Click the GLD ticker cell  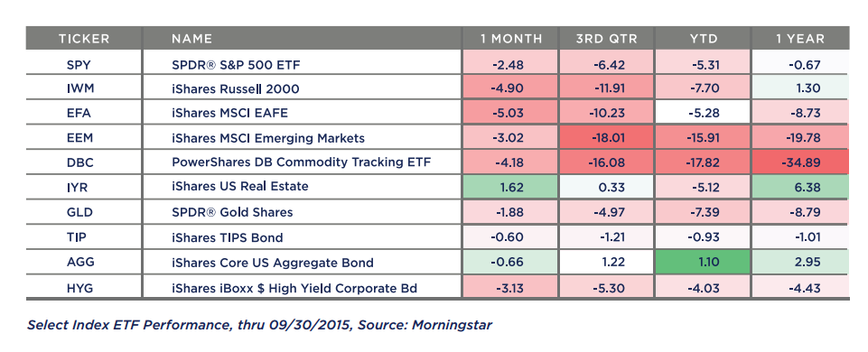[79, 212]
